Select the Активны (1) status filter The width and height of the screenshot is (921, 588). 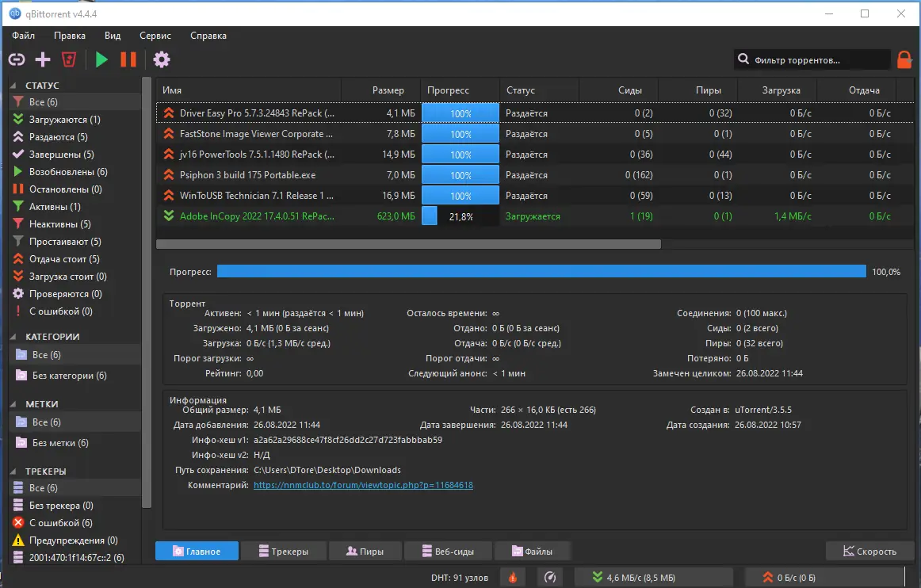coord(75,207)
